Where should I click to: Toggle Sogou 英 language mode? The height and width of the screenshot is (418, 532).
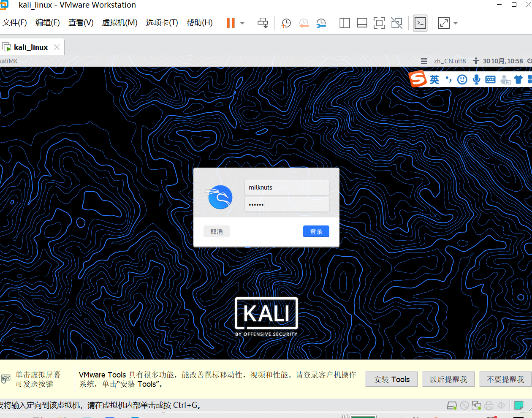point(434,79)
